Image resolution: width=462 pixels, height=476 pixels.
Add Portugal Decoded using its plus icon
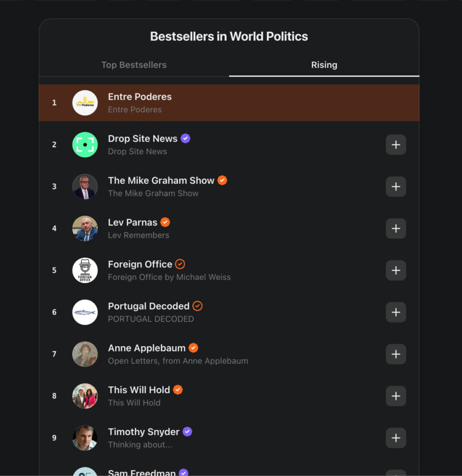point(396,312)
